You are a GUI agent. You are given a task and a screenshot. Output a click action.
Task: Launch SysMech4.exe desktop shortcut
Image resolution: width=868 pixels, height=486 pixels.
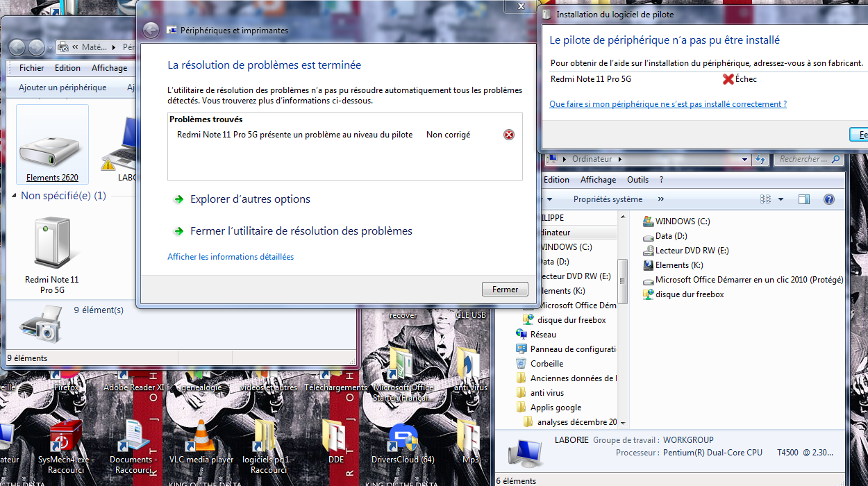coord(66,446)
